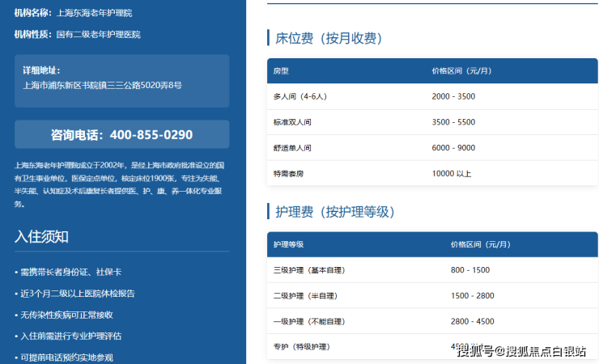Click the 房型 column header

[x=281, y=71]
